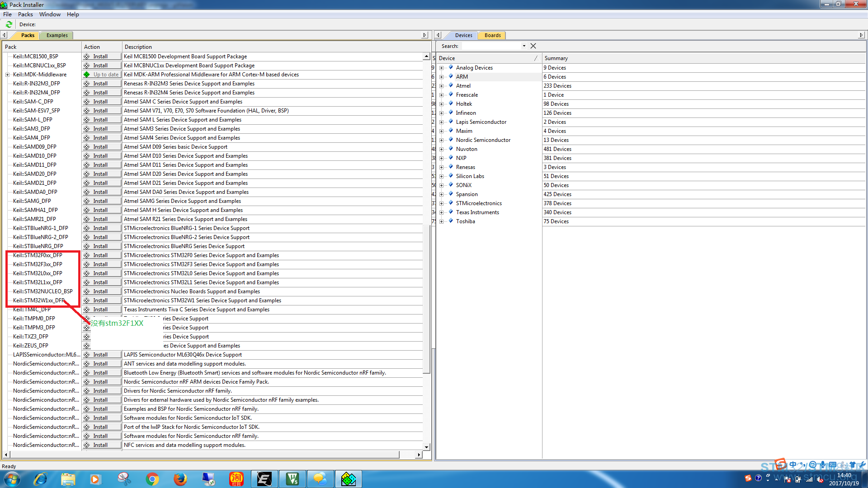The width and height of the screenshot is (868, 488).
Task: Click the diamond icon beside Silicon Labs
Action: point(451,176)
